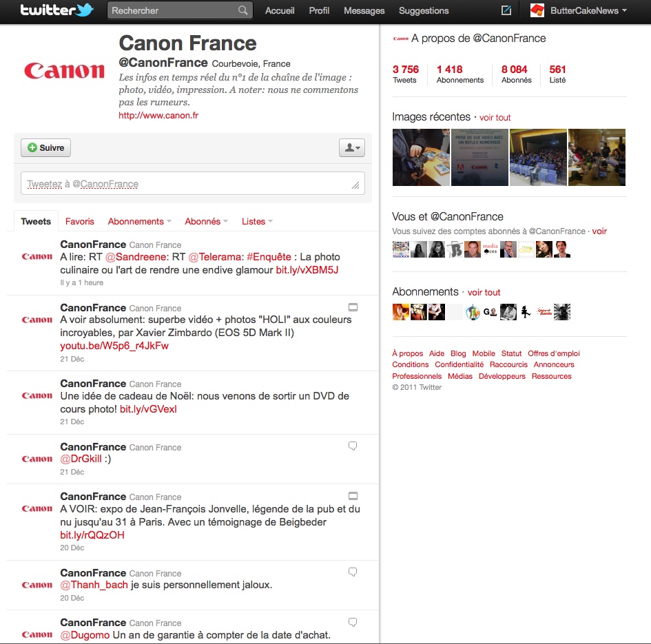Click the Canon avatar beside the DVD tweet
This screenshot has height=644, width=651.
point(36,397)
